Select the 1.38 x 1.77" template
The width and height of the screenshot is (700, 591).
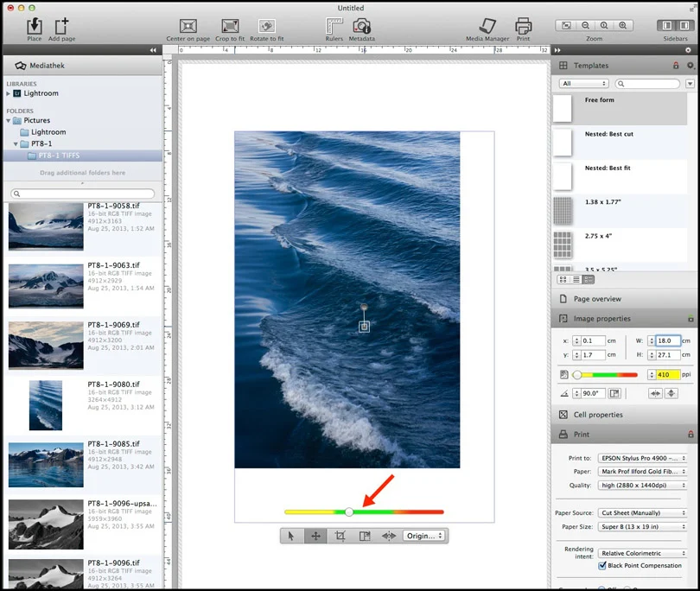click(x=620, y=210)
